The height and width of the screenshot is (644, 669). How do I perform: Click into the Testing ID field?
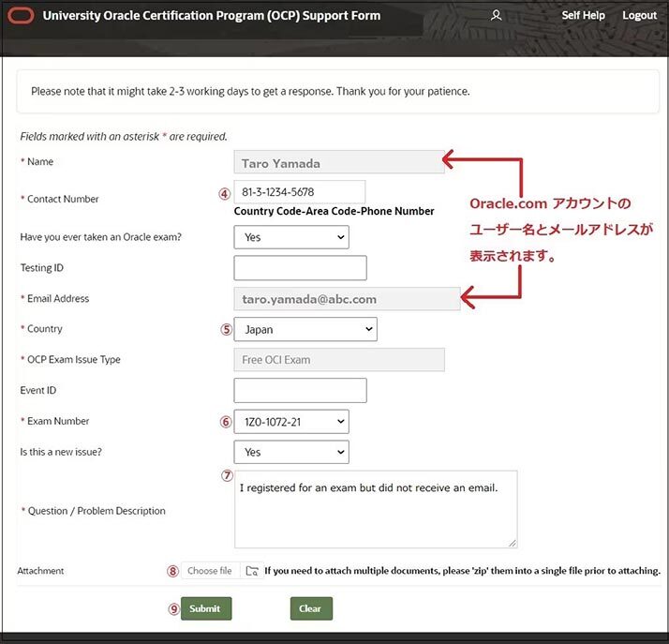point(301,268)
